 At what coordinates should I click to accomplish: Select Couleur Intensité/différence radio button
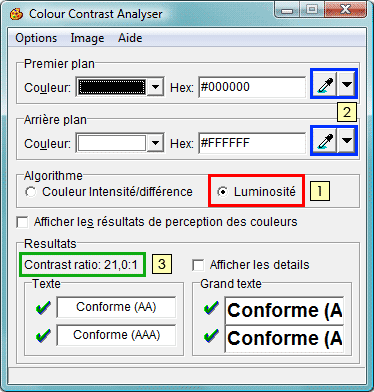coord(31,192)
